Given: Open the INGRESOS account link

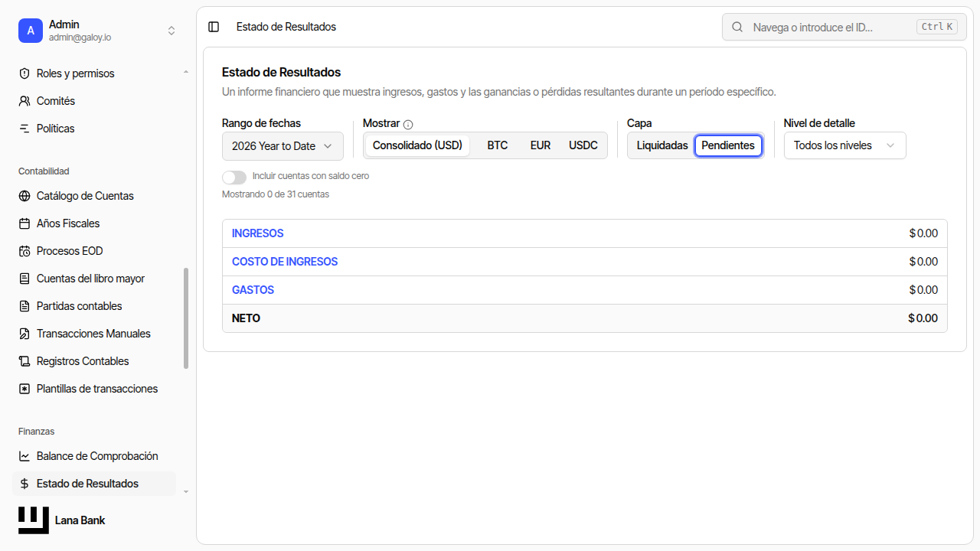Looking at the screenshot, I should point(257,233).
